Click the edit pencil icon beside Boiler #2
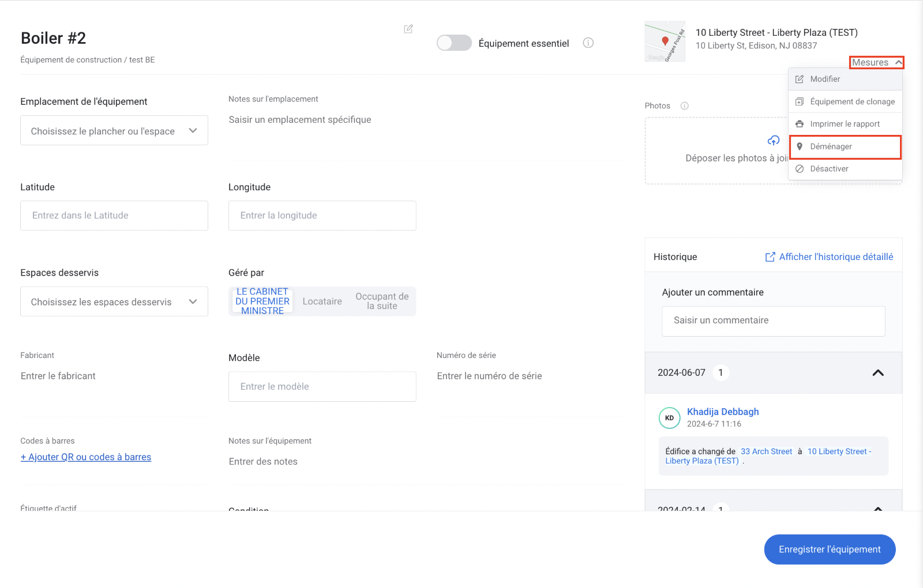Screen dimensions: 923x588 (x=408, y=29)
